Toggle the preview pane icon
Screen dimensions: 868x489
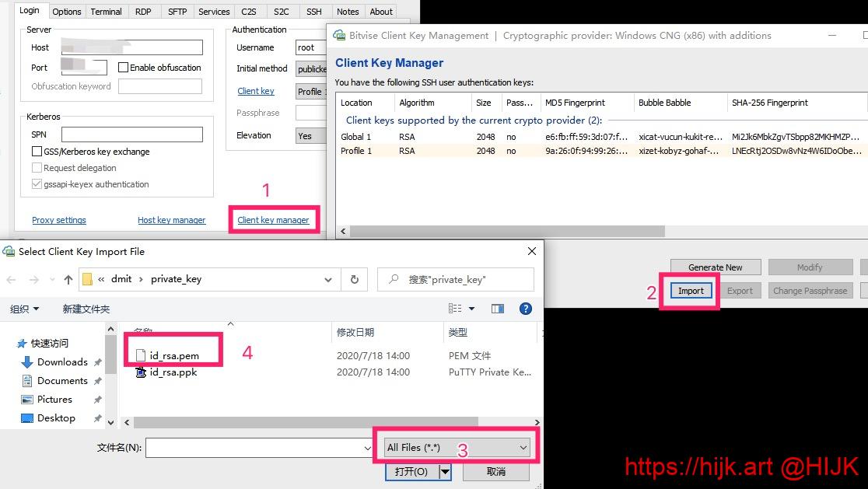point(498,309)
